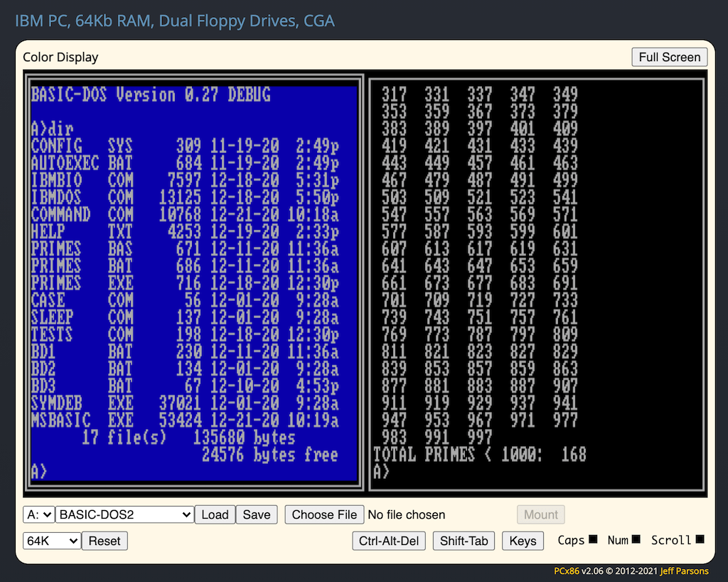Click the PRIMES EXE file row
The width and height of the screenshot is (728, 582).
point(185,283)
